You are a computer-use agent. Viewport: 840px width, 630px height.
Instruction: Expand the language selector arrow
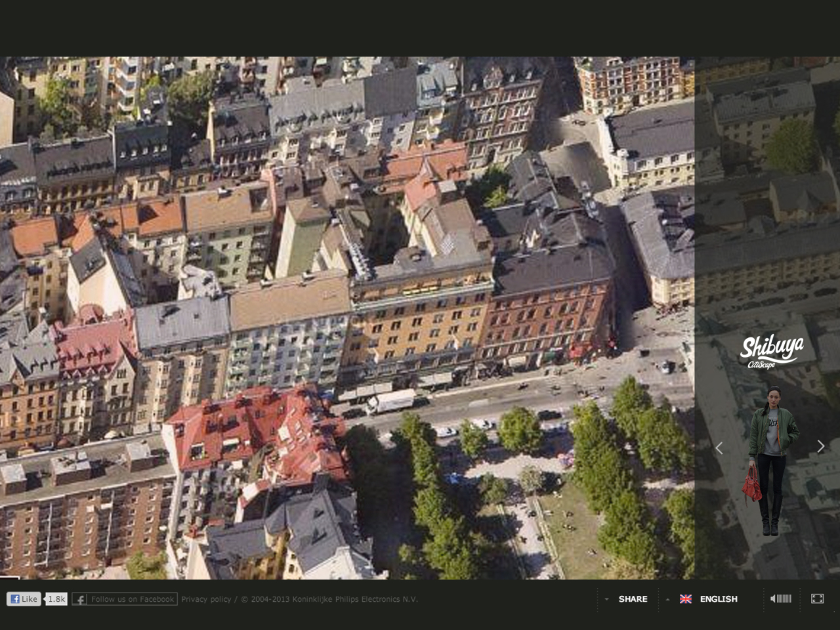667,598
